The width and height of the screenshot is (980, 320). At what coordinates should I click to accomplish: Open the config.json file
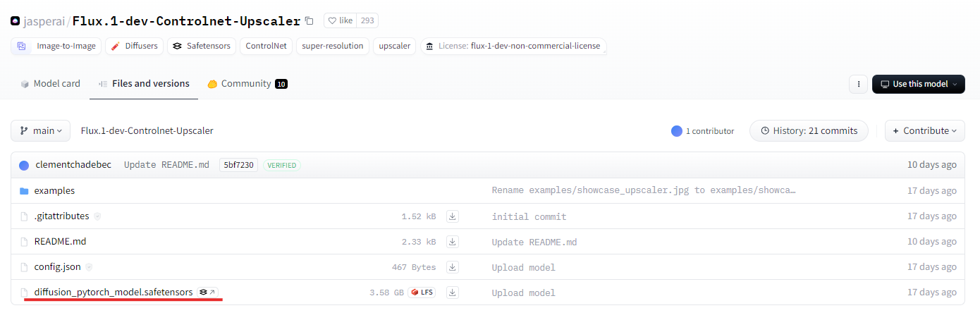57,267
